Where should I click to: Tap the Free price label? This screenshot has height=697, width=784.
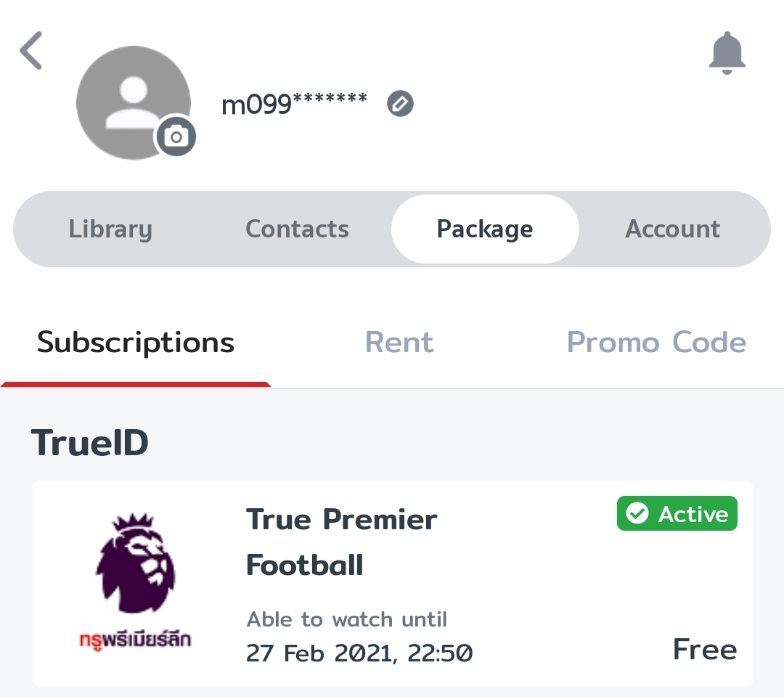[704, 649]
